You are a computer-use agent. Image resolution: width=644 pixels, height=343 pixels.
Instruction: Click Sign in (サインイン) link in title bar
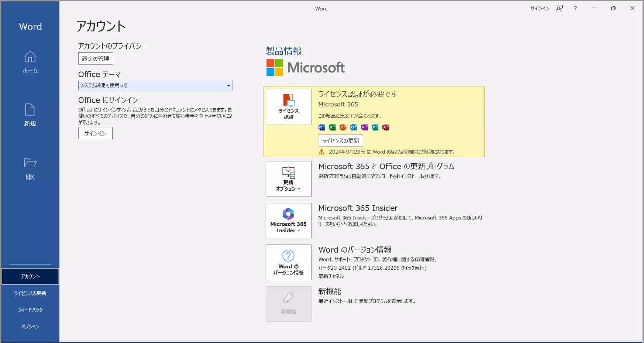540,8
